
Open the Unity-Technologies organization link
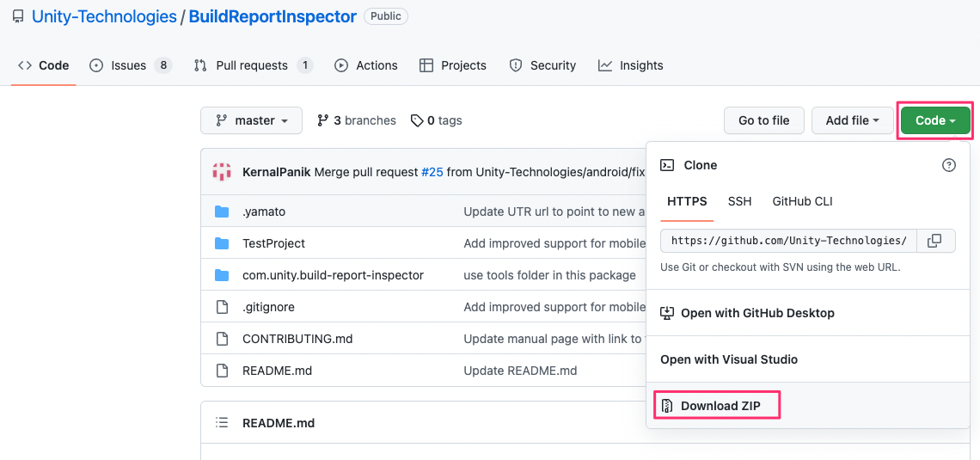tap(104, 17)
